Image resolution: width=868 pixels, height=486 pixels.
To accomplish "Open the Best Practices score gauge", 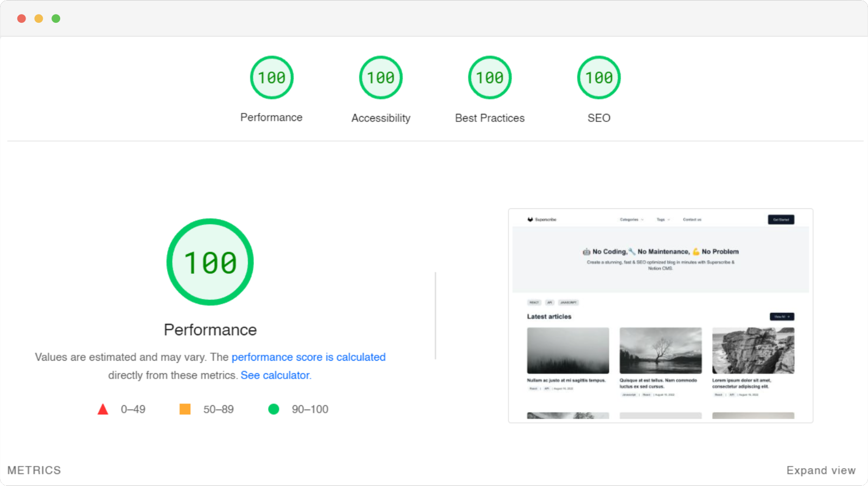I will click(x=490, y=78).
